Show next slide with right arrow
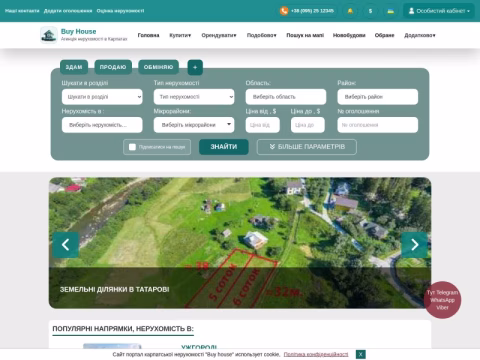This screenshot has width=480, height=360. tap(414, 245)
